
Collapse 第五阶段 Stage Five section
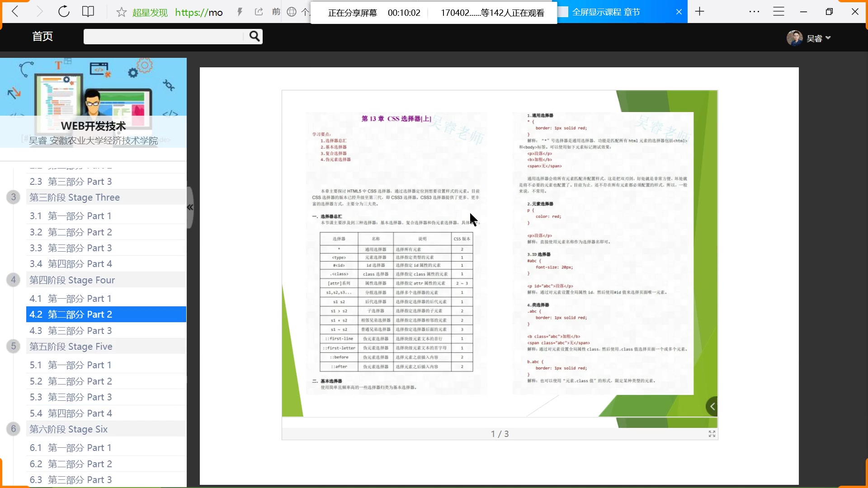point(71,347)
